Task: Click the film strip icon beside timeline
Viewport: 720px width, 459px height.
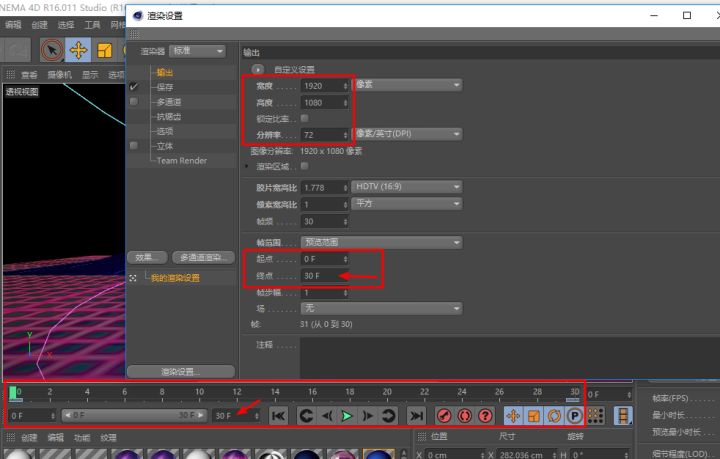Action: 624,415
